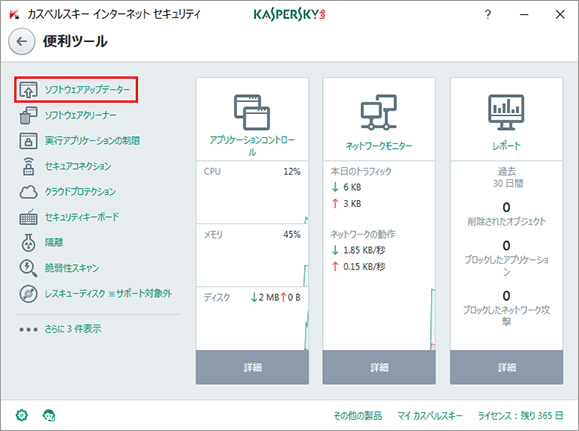The width and height of the screenshot is (579, 431).
Task: Open support via the headset face icon
Action: (x=49, y=415)
